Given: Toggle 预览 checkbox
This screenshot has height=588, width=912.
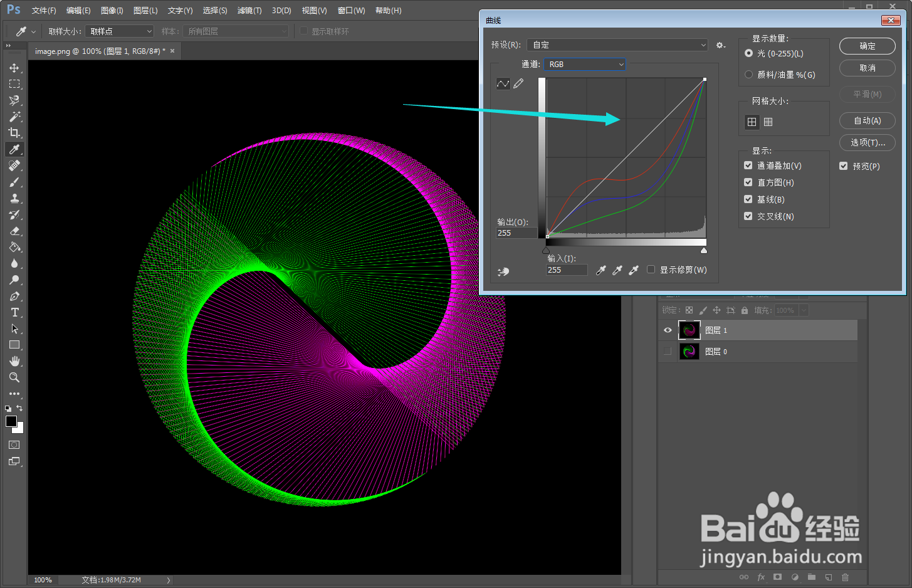Looking at the screenshot, I should [x=844, y=166].
